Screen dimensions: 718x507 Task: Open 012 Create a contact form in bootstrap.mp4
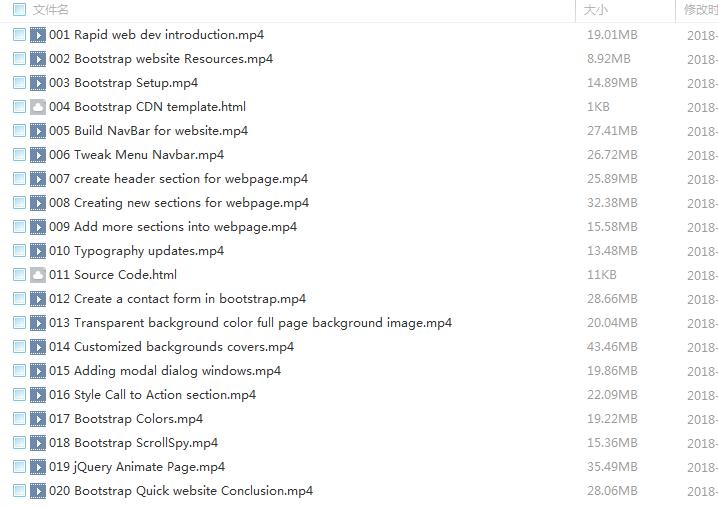click(x=178, y=299)
